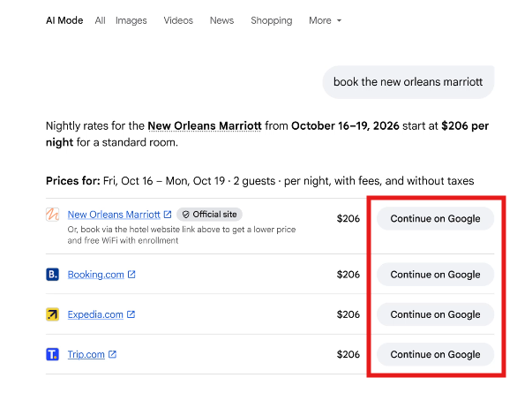Switch to the Images tab
532x393 pixels.
tap(131, 20)
